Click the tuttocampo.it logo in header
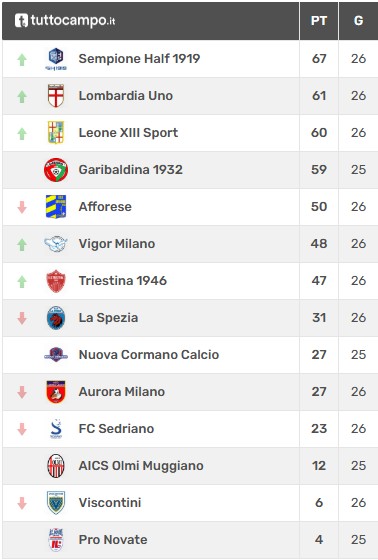This screenshot has width=378, height=560. pyautogui.click(x=65, y=21)
